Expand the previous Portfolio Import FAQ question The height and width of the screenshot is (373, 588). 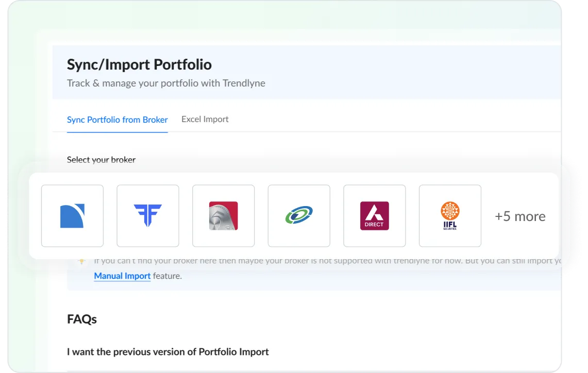point(167,351)
